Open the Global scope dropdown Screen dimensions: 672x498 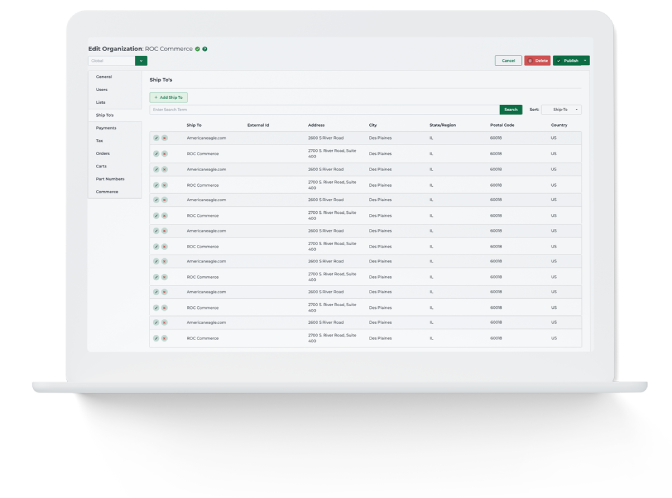click(141, 61)
